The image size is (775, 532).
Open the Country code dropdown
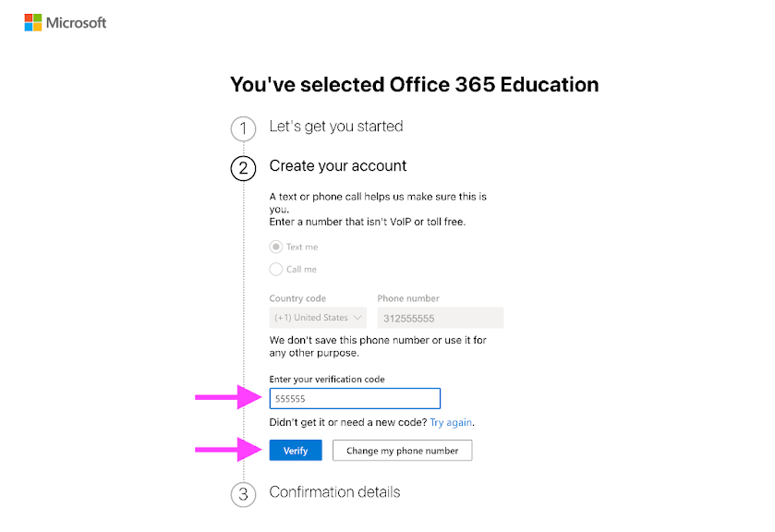318,318
